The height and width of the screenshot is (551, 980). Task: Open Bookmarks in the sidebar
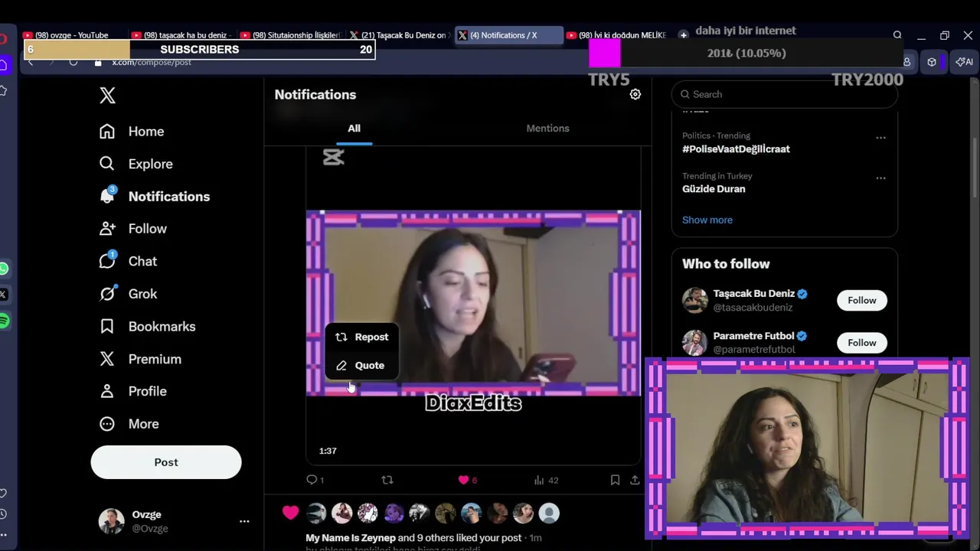148,327
